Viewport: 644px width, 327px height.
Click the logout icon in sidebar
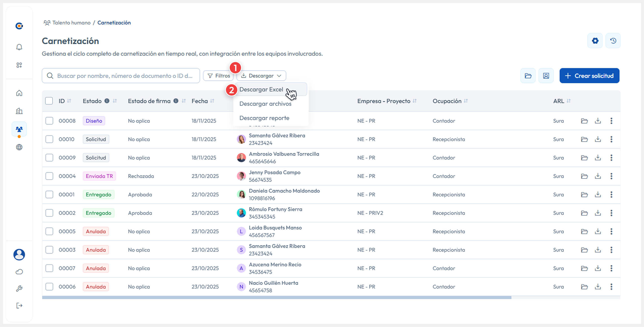[x=19, y=305]
